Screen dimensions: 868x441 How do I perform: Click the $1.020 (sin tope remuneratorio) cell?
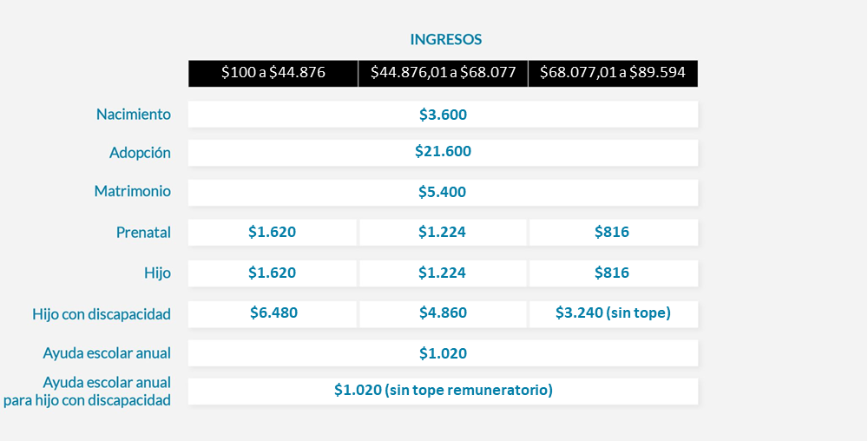[x=443, y=391]
